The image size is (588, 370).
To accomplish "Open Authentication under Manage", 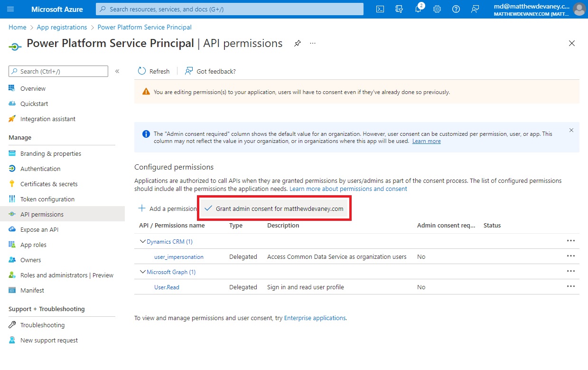I will coord(40,169).
